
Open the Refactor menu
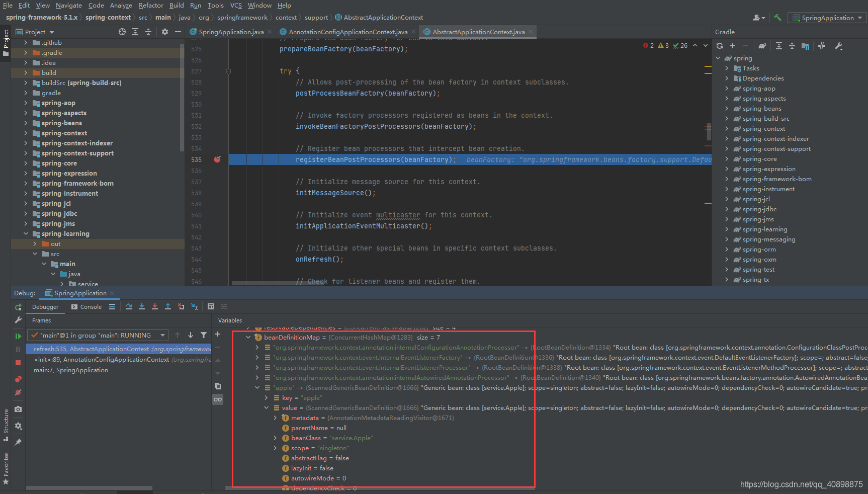(x=151, y=5)
